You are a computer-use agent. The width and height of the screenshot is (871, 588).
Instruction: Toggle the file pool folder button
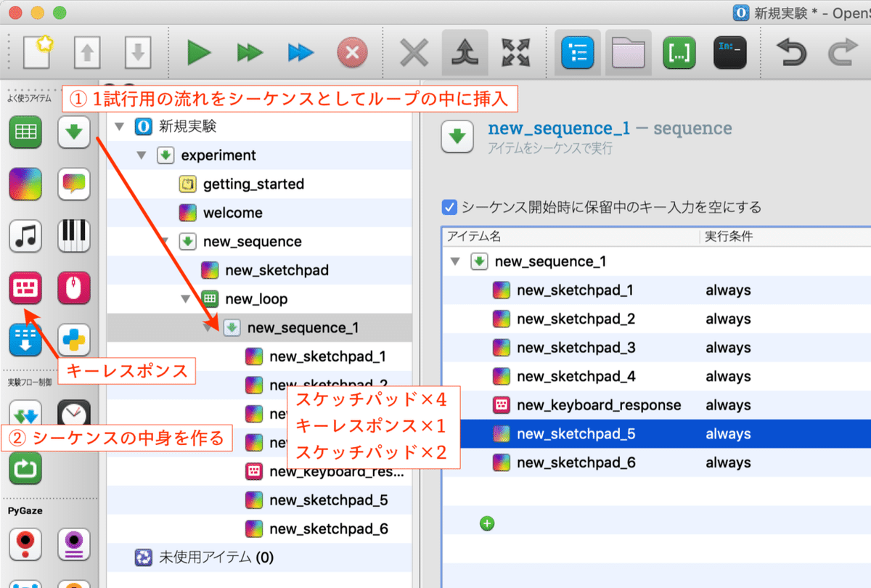point(629,52)
